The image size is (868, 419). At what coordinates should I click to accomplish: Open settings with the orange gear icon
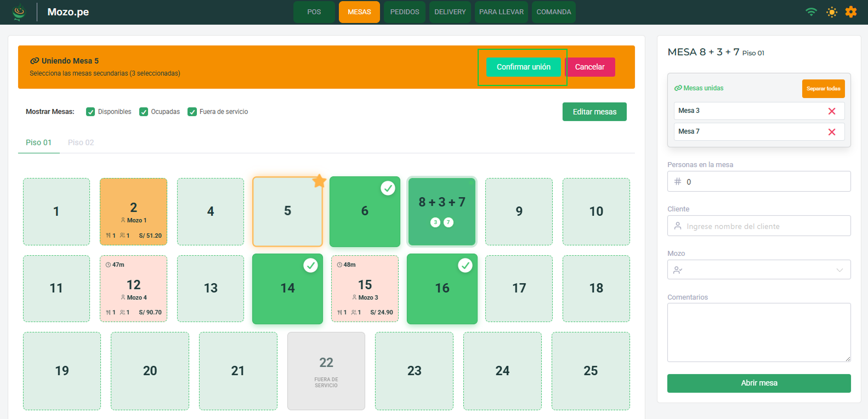tap(850, 12)
